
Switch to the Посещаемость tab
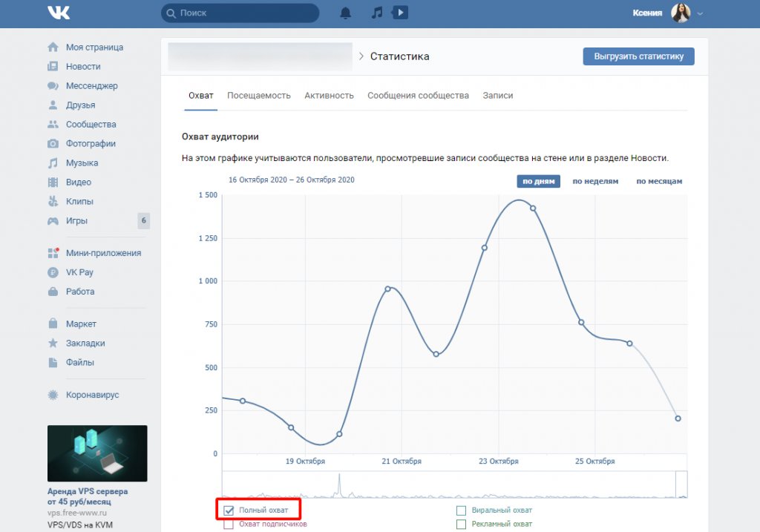(x=258, y=96)
